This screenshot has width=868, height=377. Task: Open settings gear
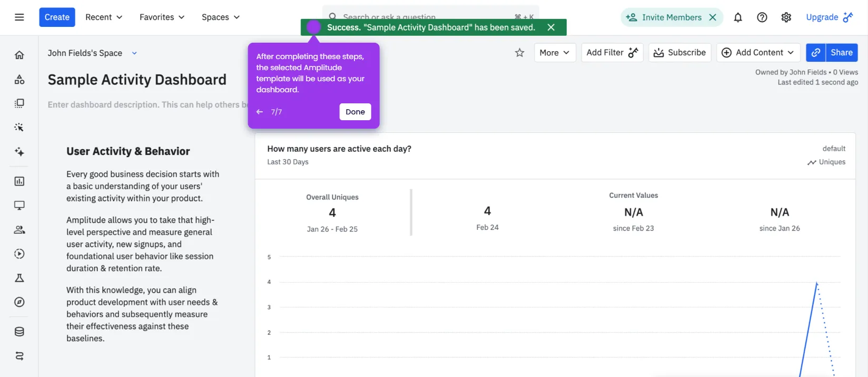tap(786, 17)
